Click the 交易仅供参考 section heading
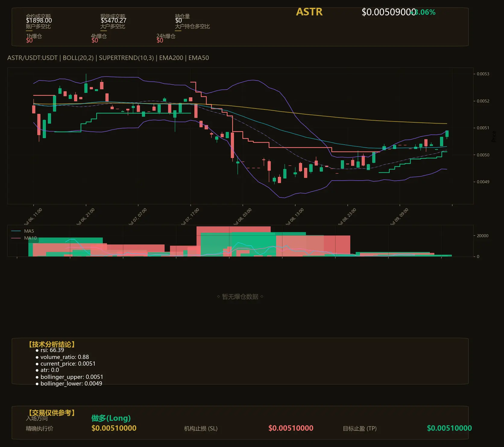Screen dimensions: 504x447 point(52,413)
